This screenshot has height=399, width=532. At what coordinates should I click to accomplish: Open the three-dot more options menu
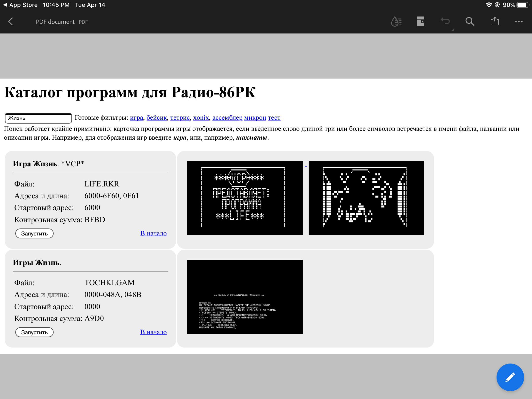tap(519, 22)
